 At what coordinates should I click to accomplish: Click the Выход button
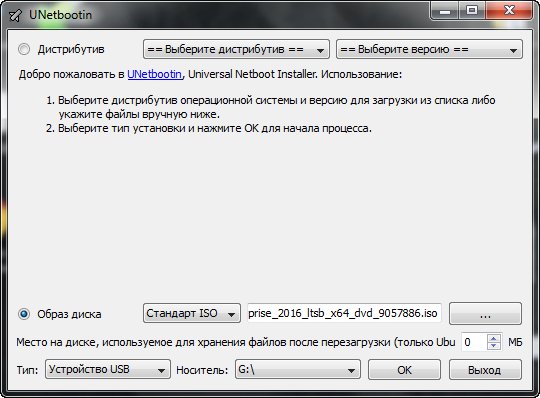point(485,370)
